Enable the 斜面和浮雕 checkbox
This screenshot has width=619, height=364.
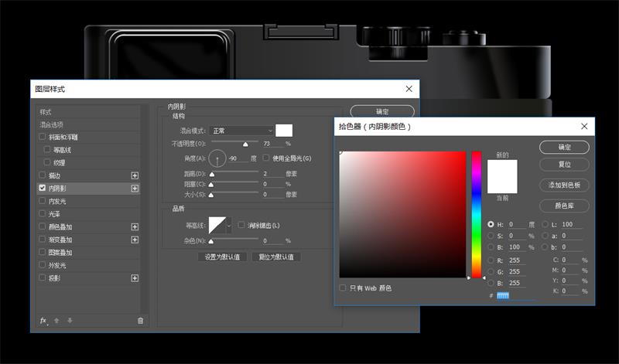coord(43,137)
